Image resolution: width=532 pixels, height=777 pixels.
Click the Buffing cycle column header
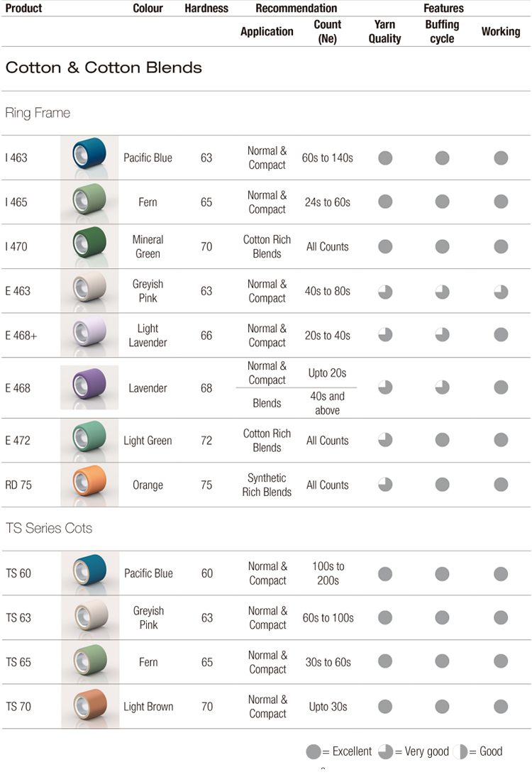442,31
